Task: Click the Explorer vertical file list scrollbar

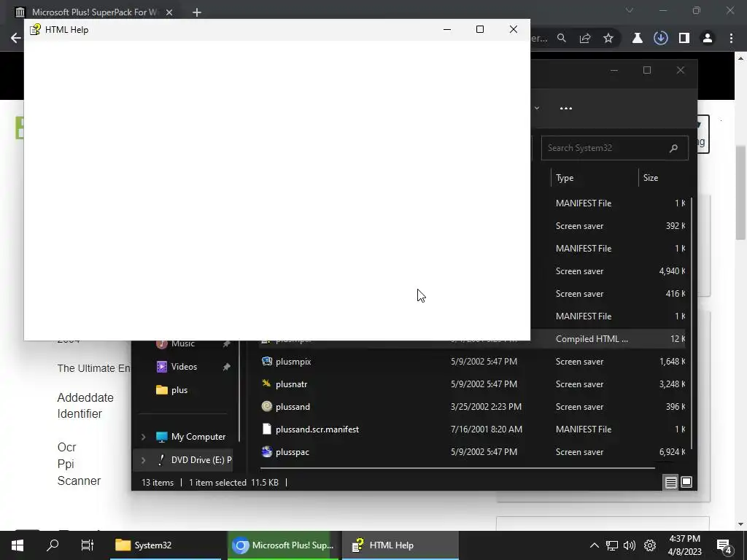Action: pyautogui.click(x=691, y=324)
